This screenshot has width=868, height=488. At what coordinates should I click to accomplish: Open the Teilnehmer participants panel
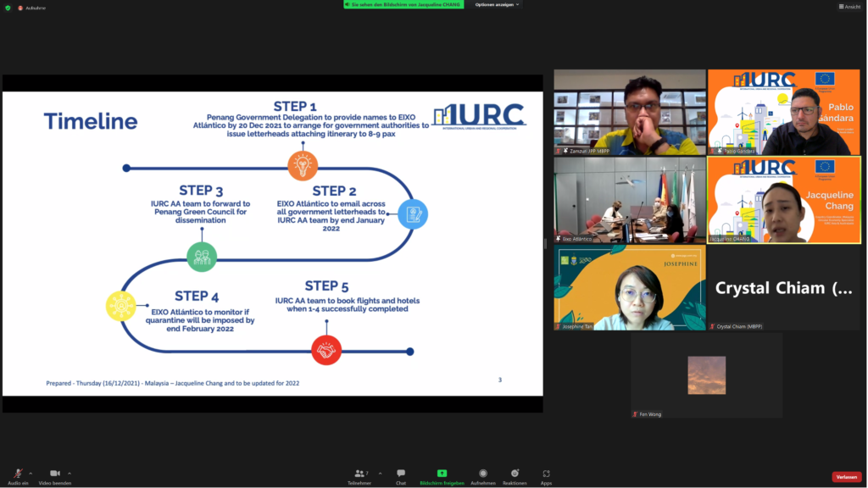coord(359,476)
